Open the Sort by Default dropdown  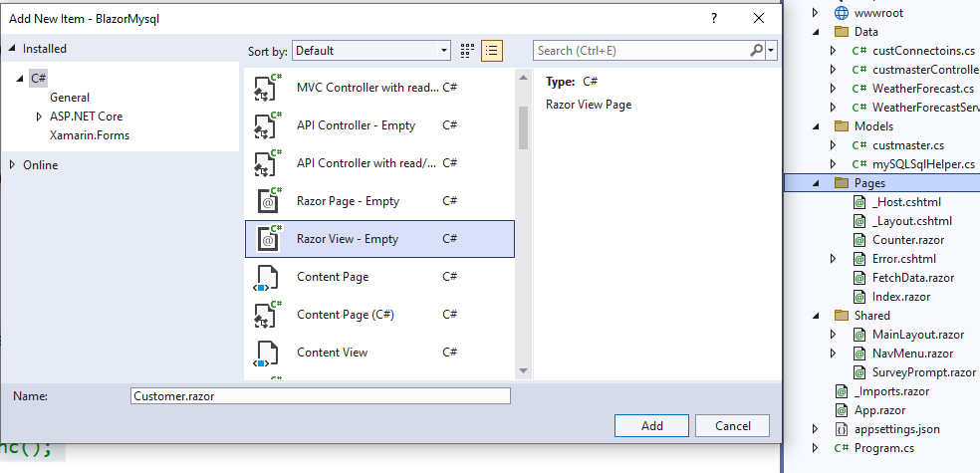pyautogui.click(x=371, y=51)
